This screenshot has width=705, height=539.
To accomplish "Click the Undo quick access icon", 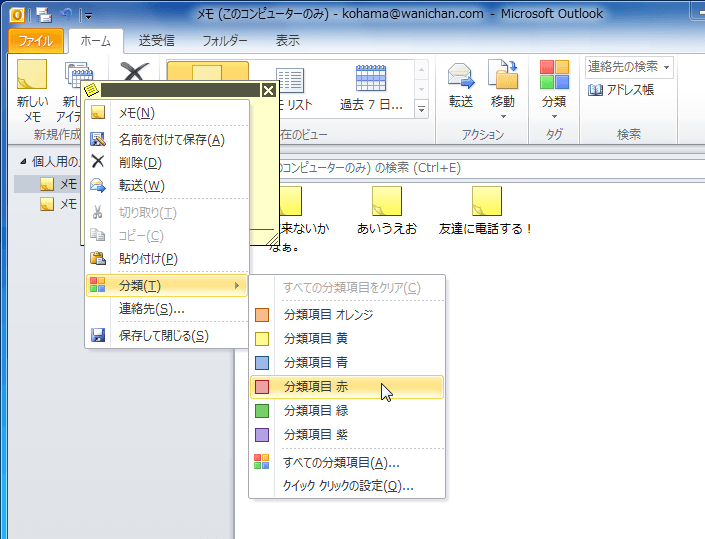I will (x=67, y=14).
